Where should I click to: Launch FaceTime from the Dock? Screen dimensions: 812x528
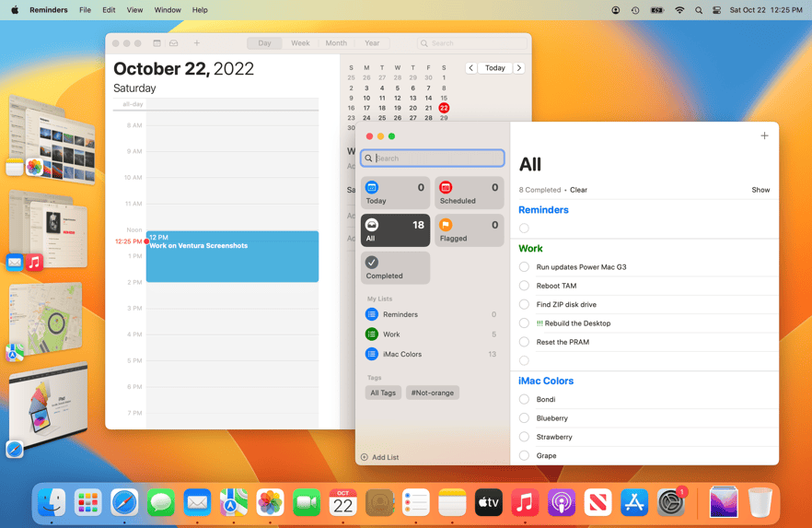307,502
